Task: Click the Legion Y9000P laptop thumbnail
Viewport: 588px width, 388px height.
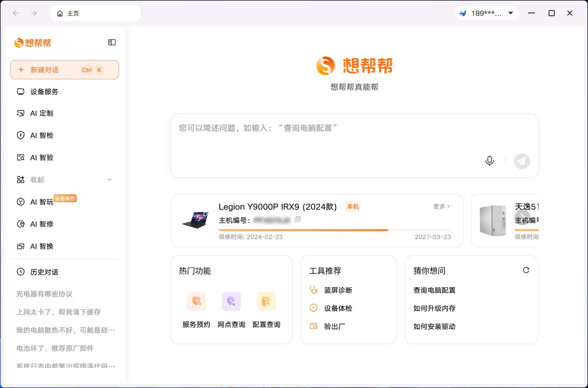Action: click(196, 220)
